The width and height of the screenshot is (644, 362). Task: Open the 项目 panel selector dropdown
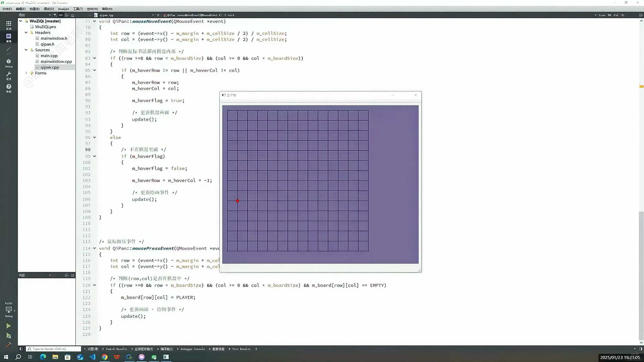[50, 15]
